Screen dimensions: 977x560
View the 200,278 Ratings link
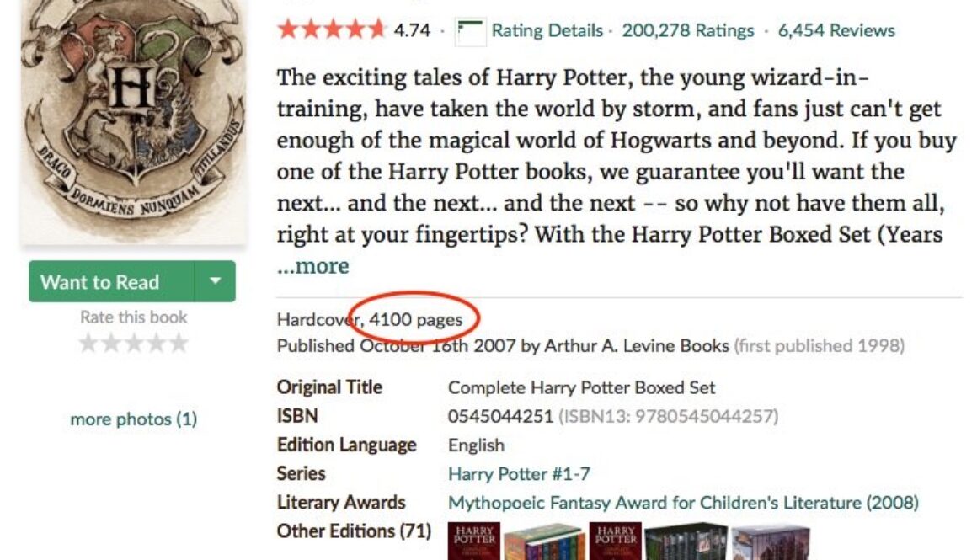point(688,30)
